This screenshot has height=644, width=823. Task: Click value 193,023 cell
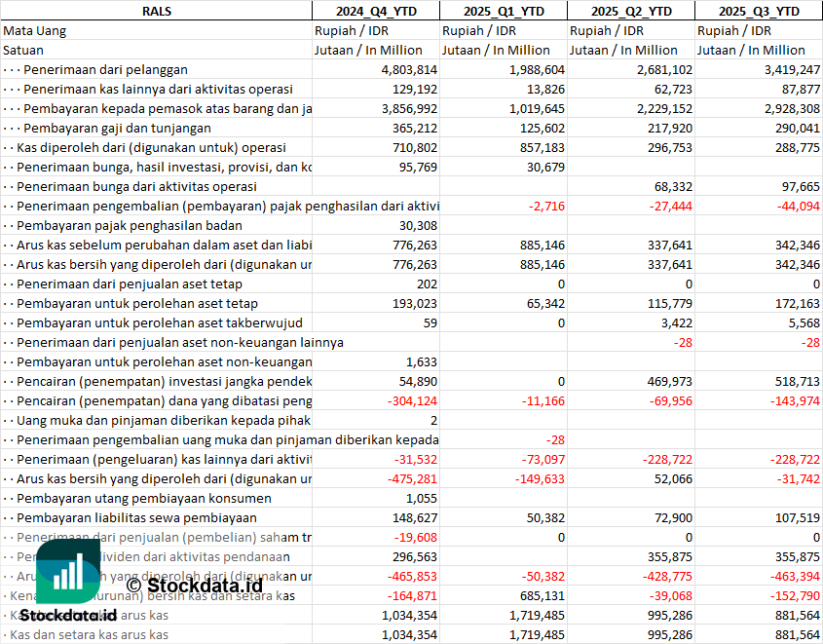(x=376, y=303)
